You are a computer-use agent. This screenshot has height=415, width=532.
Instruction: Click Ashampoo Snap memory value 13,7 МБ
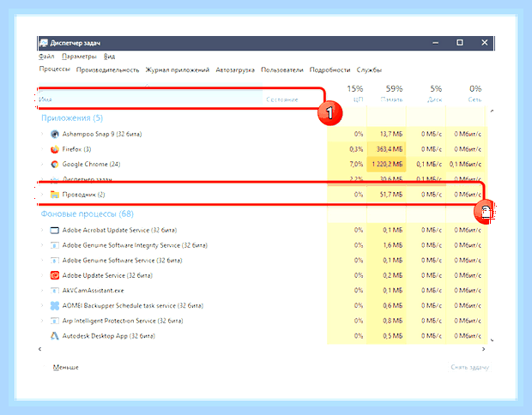(391, 134)
